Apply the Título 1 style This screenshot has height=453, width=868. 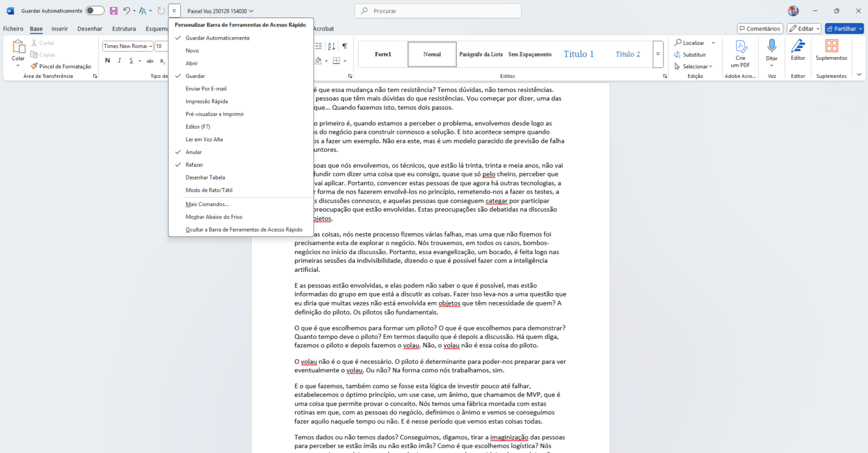579,54
